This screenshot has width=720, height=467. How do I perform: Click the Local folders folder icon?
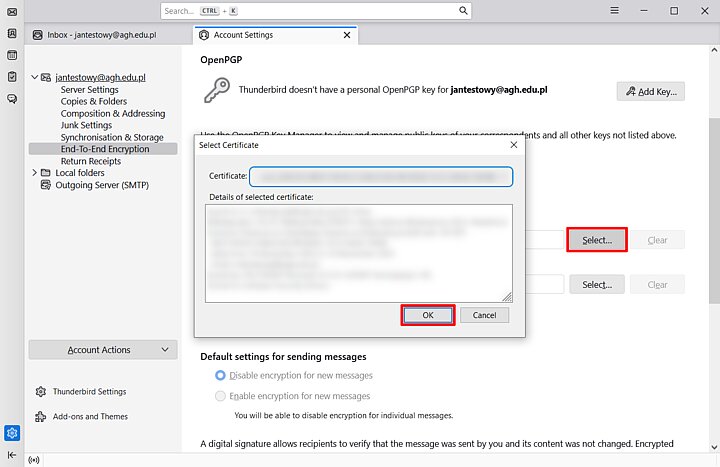(45, 173)
